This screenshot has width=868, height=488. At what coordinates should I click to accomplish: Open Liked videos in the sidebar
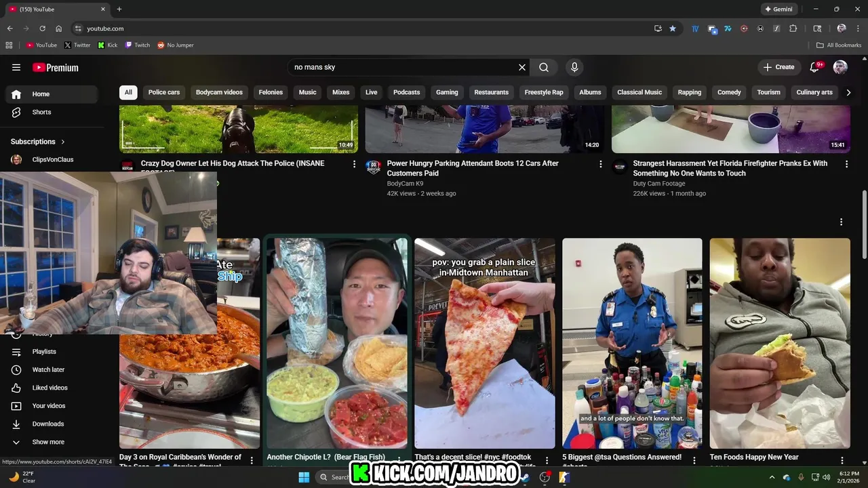point(53,388)
